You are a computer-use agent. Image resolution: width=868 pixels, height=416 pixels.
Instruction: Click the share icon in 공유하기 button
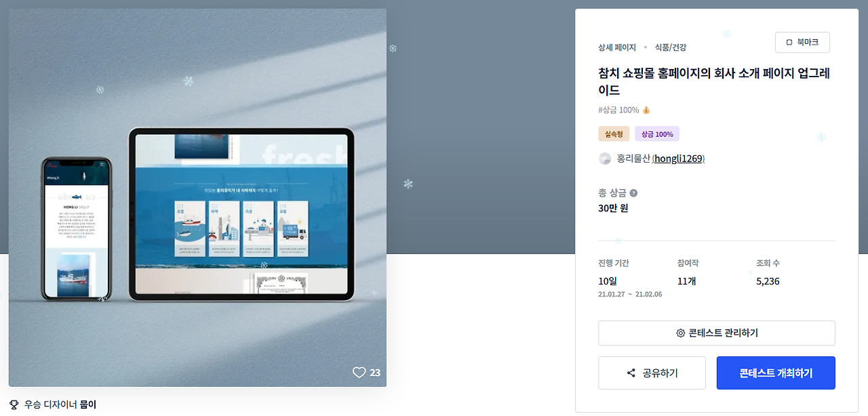(x=631, y=373)
